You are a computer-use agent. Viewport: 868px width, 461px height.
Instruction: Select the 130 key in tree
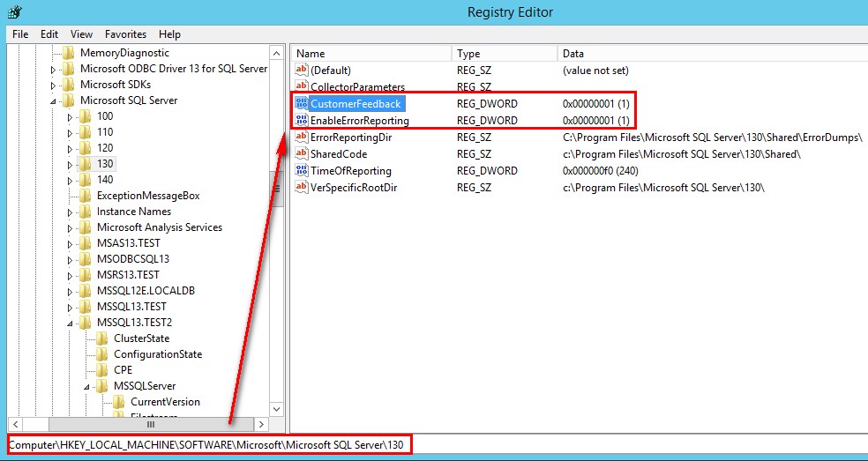coord(105,164)
